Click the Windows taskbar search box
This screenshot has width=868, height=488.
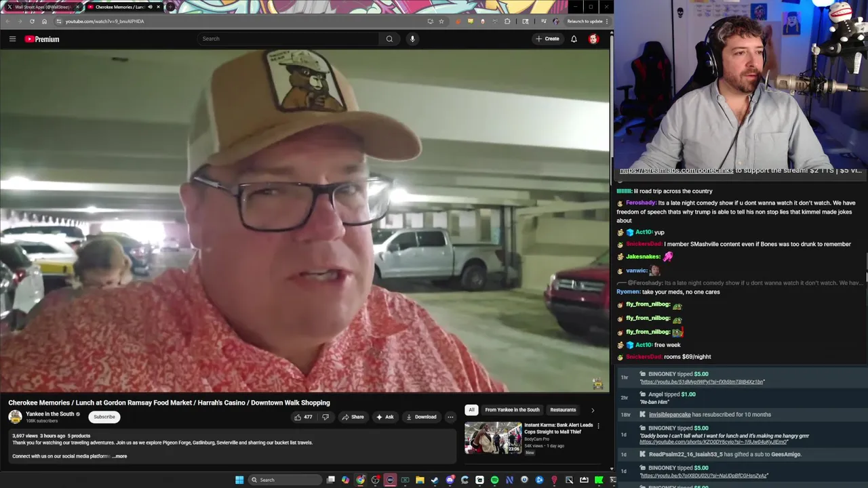click(x=283, y=480)
